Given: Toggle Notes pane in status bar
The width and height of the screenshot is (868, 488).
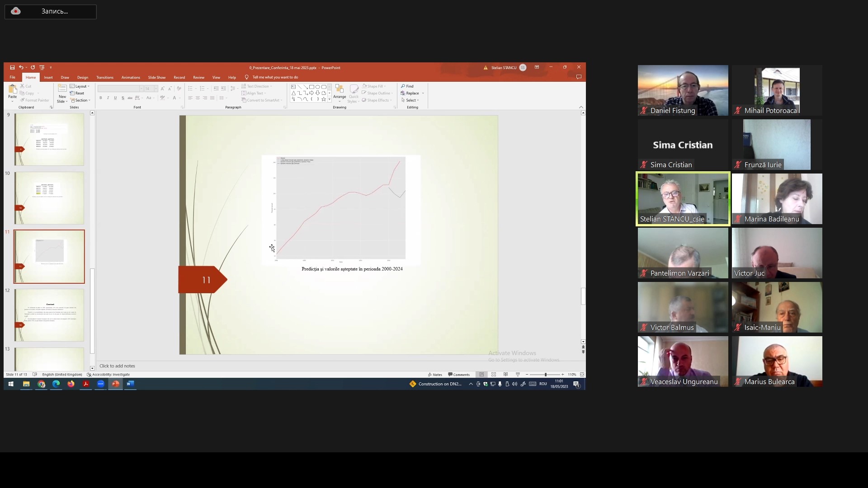Looking at the screenshot, I should 435,375.
